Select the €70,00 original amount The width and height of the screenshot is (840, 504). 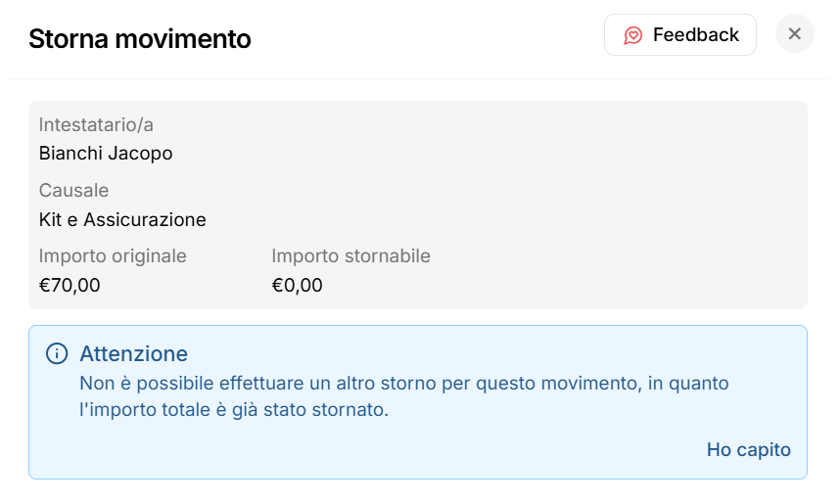point(70,286)
